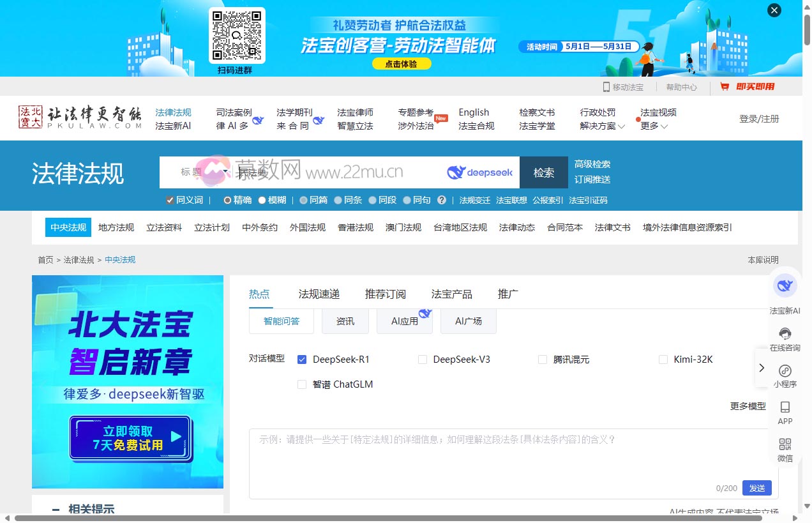The width and height of the screenshot is (812, 523).
Task: Select the 模糊 radio button
Action: (262, 200)
